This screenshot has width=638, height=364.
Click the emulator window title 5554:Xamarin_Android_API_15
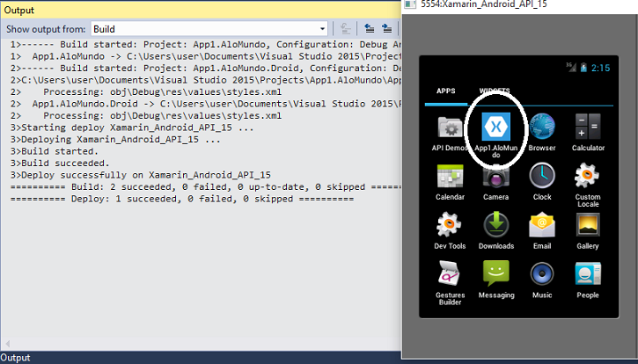(484, 4)
